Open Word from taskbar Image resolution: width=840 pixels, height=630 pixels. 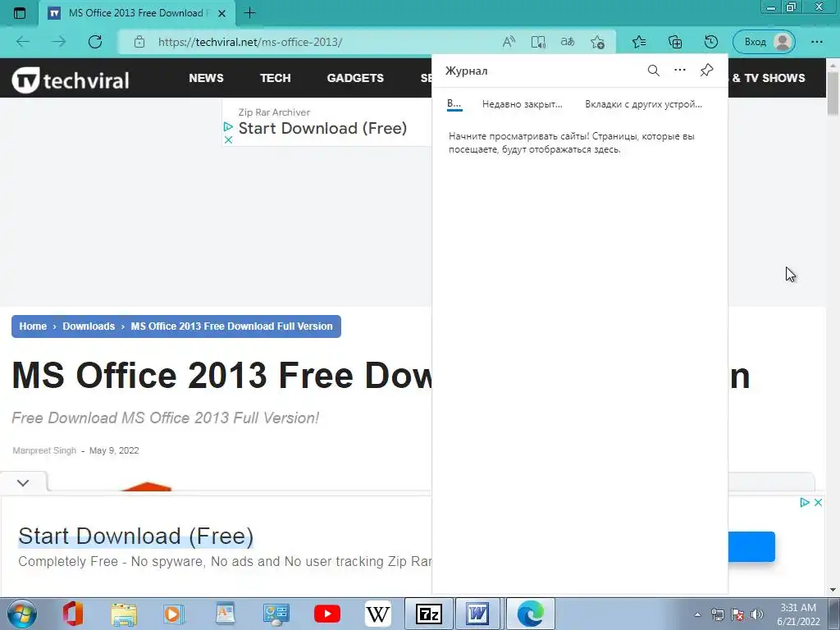click(x=477, y=614)
